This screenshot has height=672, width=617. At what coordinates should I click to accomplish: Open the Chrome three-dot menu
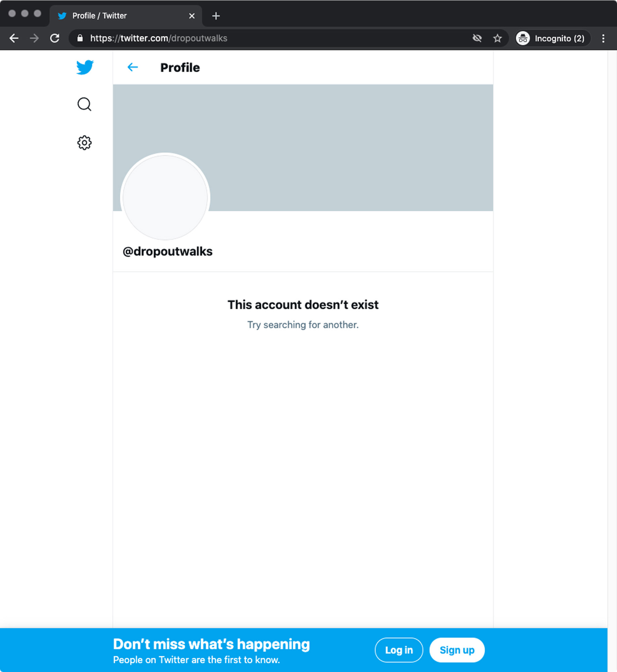pos(603,38)
